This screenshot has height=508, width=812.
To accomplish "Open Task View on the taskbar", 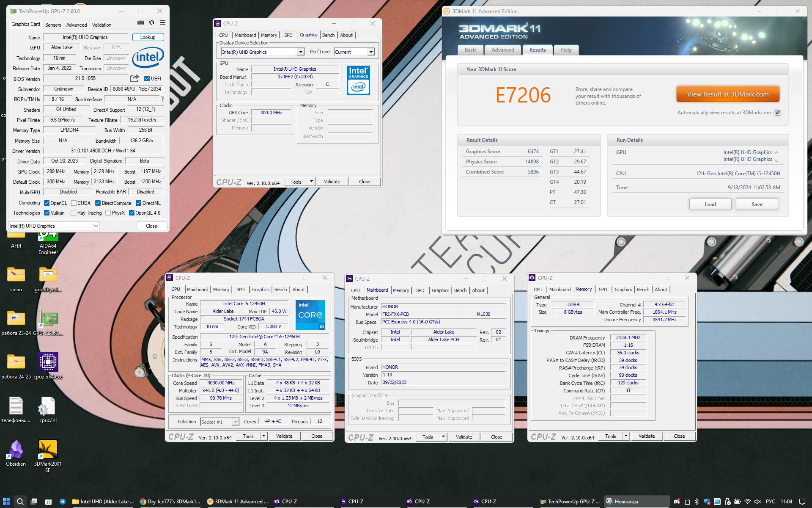I will 34,501.
